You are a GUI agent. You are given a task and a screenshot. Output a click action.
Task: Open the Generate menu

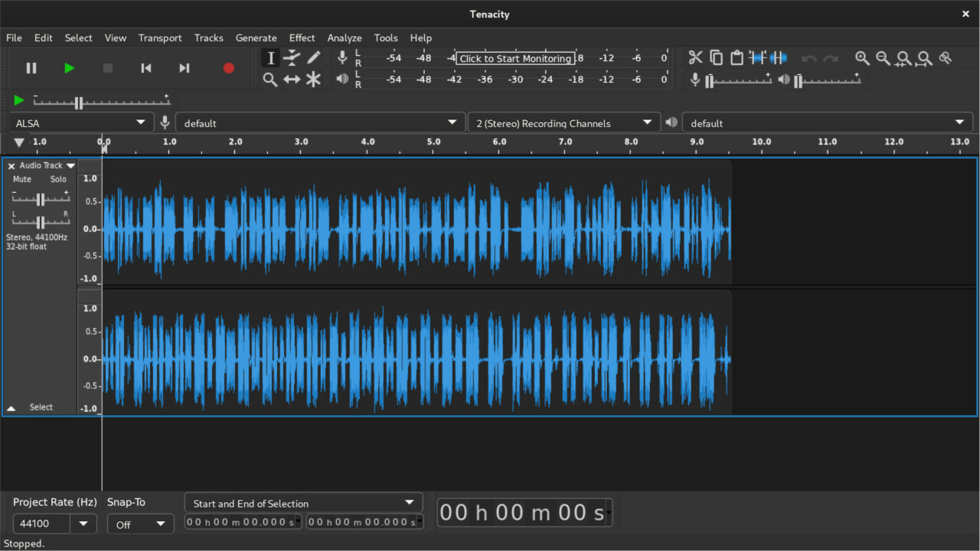pos(256,37)
